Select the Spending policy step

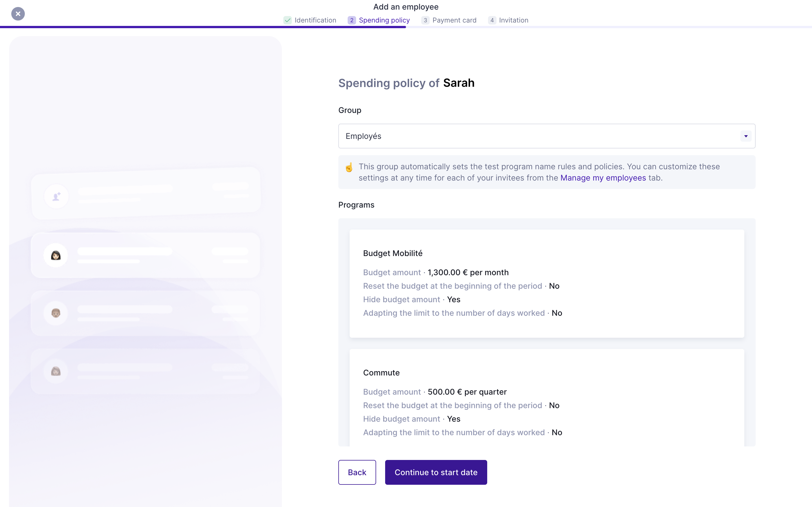[x=384, y=20]
